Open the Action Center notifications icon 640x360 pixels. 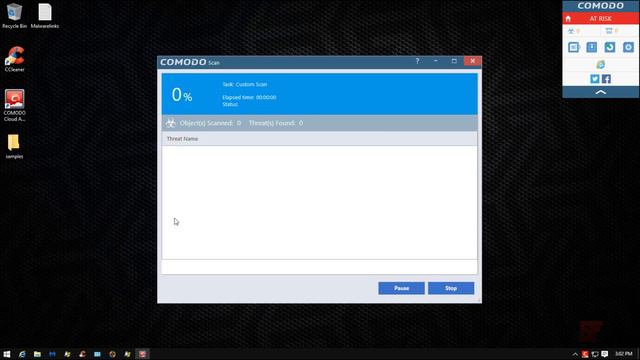coord(604,354)
